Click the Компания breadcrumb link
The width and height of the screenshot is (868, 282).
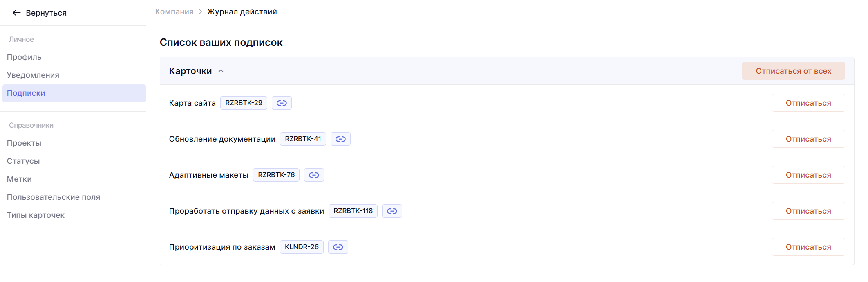pyautogui.click(x=174, y=12)
